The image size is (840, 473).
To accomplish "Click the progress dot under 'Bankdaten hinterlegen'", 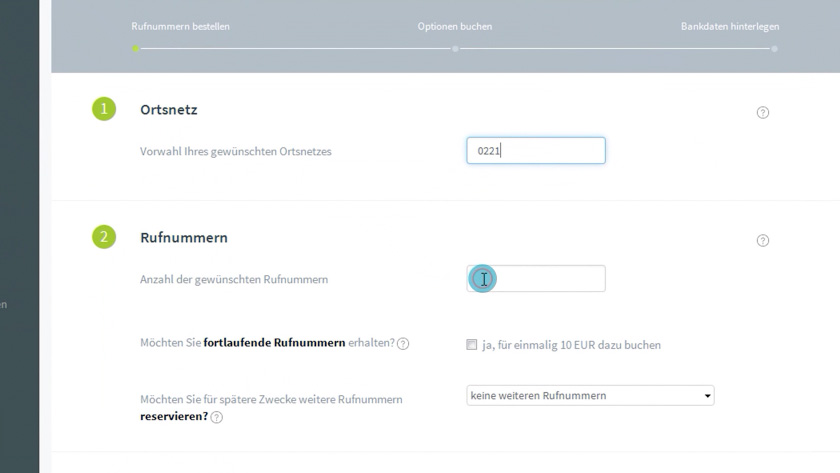I will (775, 48).
